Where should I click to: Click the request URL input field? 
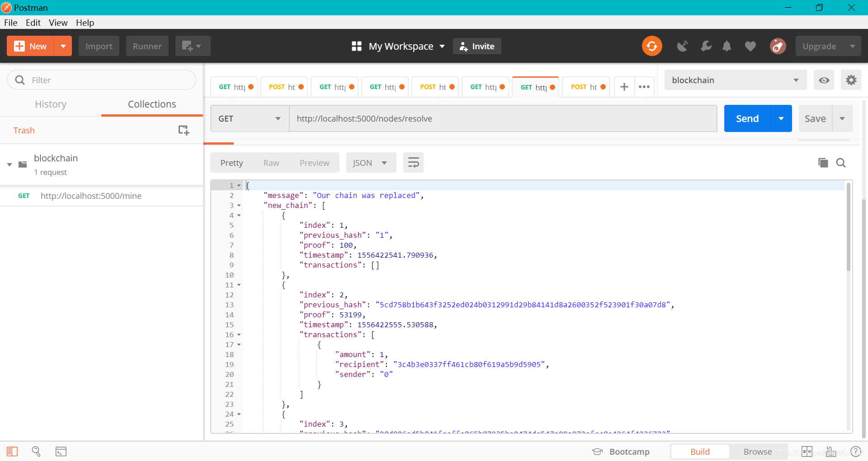(503, 118)
